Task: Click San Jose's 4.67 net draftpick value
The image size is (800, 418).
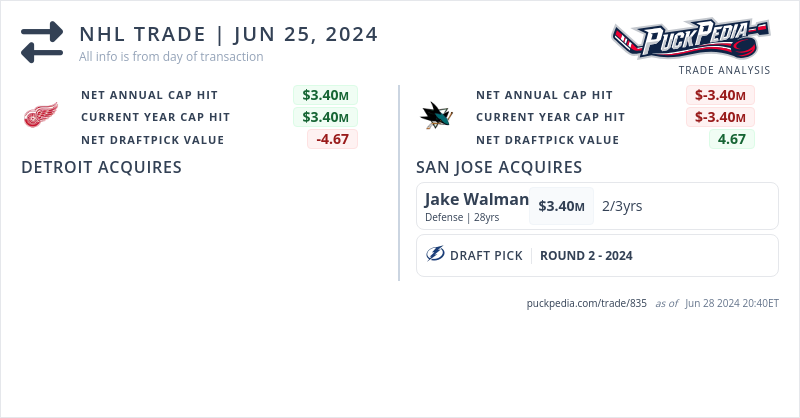Action: click(732, 139)
